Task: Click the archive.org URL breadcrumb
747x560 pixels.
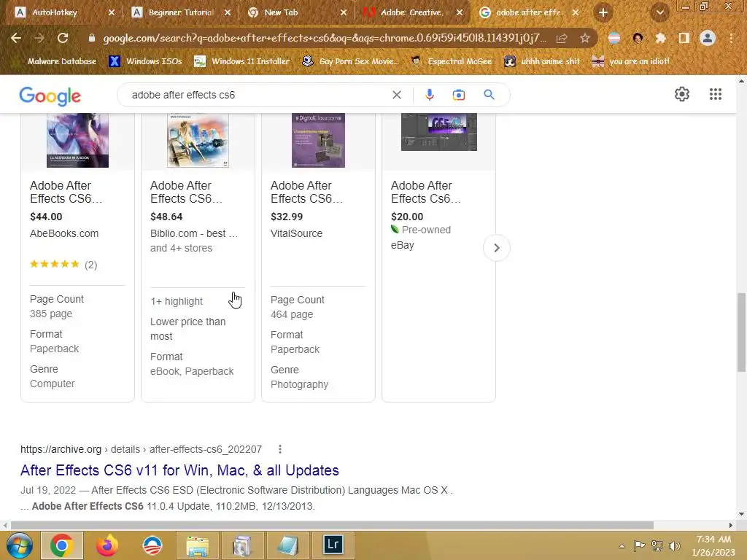Action: click(x=141, y=449)
